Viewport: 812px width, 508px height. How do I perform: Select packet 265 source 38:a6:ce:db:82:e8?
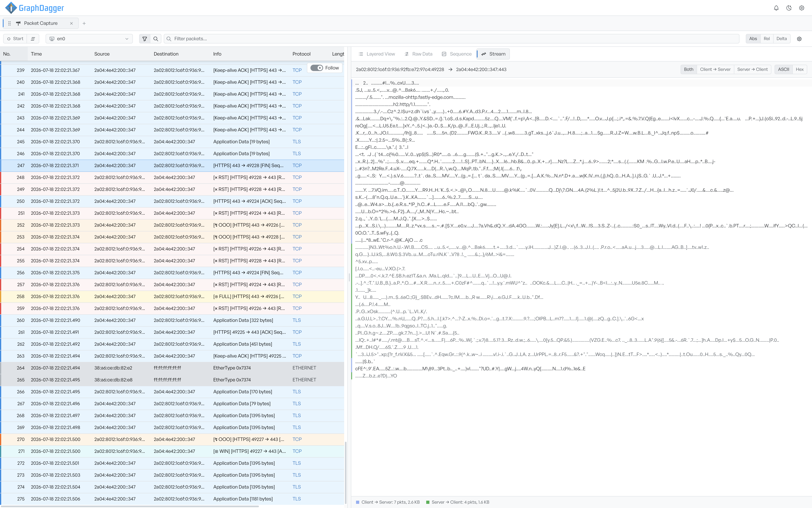(x=113, y=380)
